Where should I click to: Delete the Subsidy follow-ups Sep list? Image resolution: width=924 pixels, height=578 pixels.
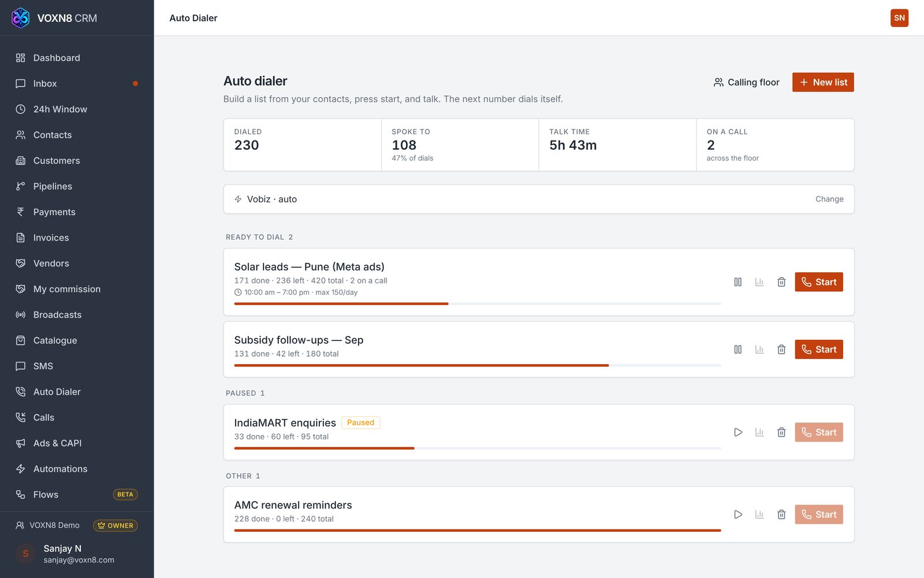click(781, 350)
